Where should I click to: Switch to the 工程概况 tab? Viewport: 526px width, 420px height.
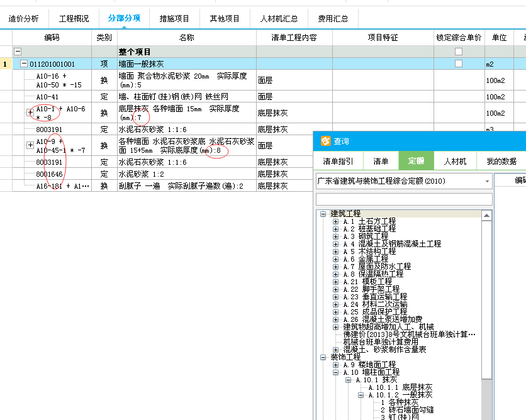coord(74,18)
